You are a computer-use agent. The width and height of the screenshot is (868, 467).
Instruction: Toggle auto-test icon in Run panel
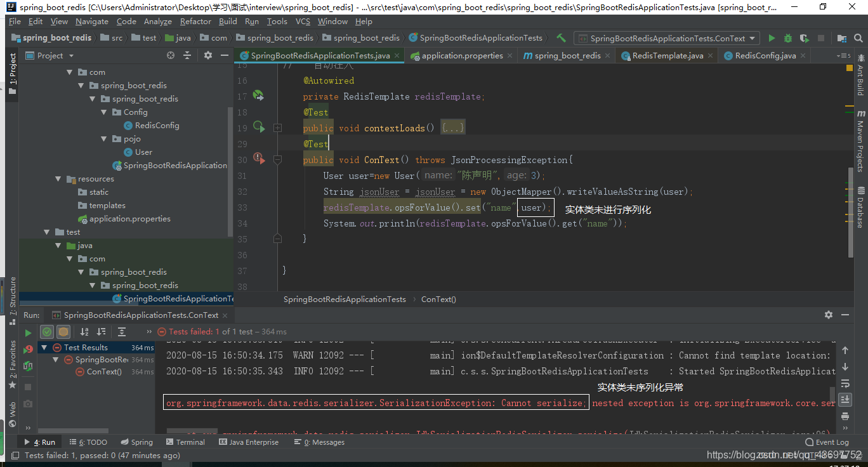tap(28, 365)
